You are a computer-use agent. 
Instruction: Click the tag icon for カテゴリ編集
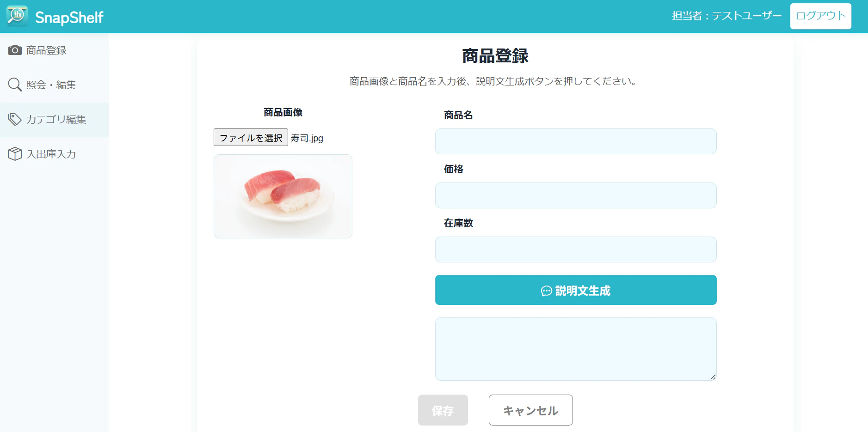(15, 119)
